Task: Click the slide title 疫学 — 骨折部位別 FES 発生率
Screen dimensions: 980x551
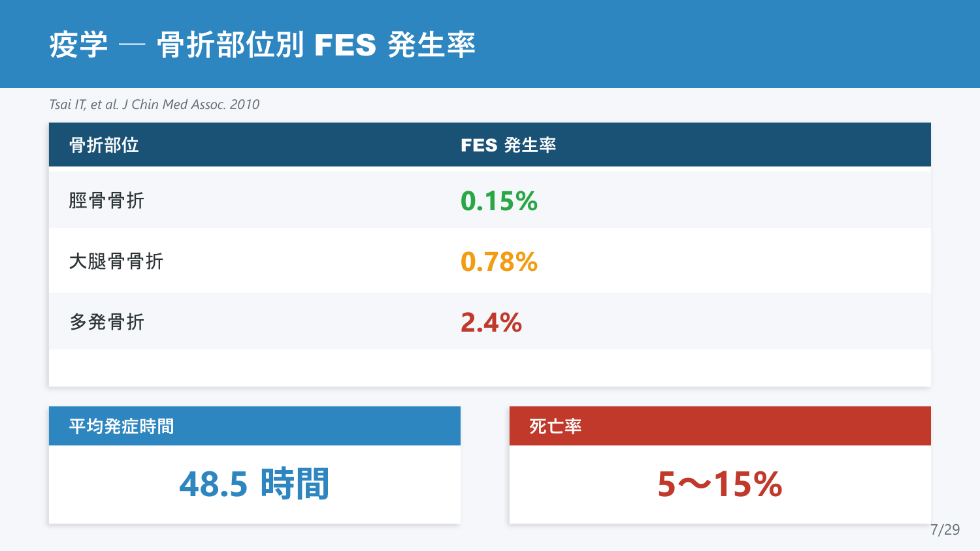Action: (x=262, y=45)
